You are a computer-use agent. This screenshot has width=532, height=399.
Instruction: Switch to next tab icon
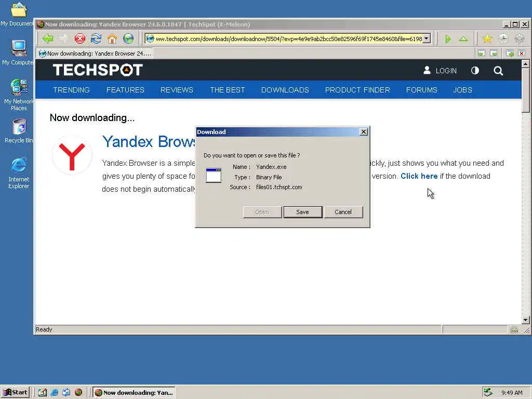coord(494,53)
